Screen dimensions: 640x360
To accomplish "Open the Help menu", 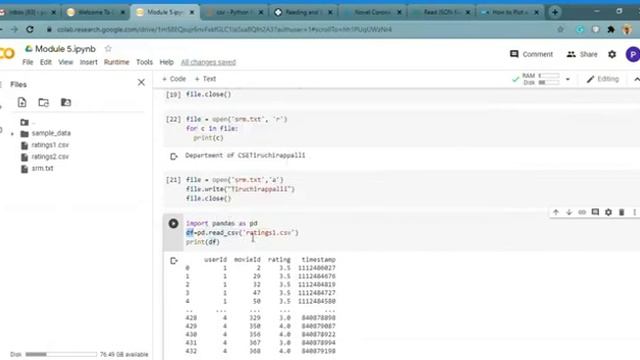I will point(166,62).
